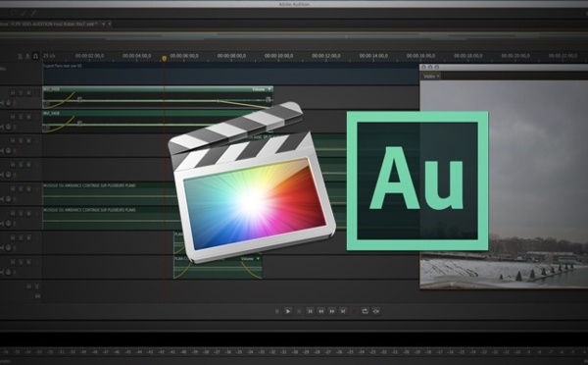
Task: Move playhead to next in transport bar
Action: click(x=343, y=311)
